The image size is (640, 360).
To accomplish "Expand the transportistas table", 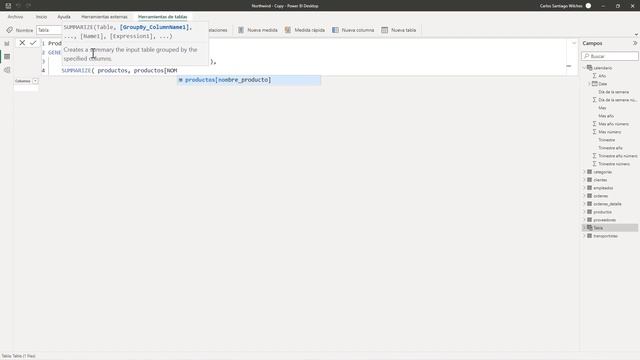I will click(x=584, y=236).
